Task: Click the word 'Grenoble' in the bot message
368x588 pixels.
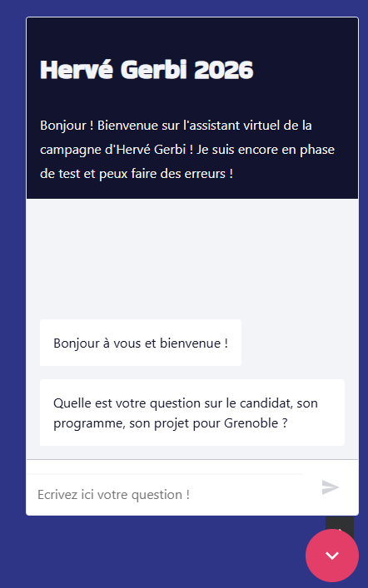Action: [251, 423]
